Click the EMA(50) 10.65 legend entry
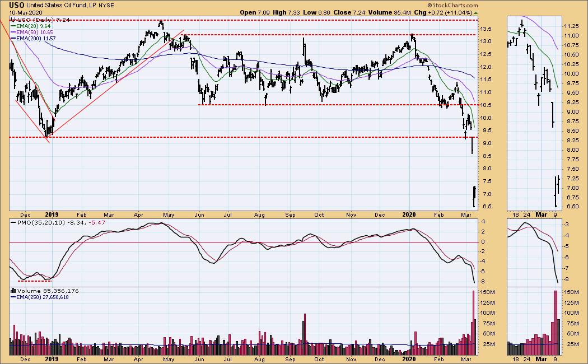This screenshot has width=588, height=364. (x=32, y=32)
